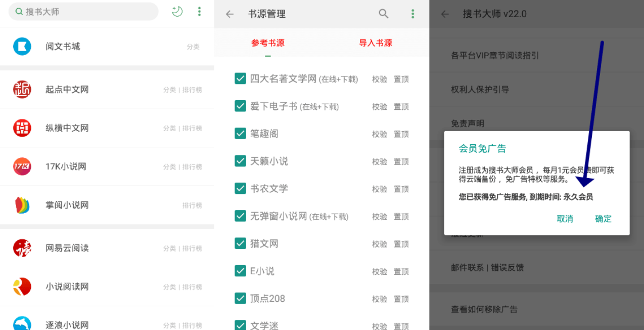Toggle the 天籁小说 source checkbox
The height and width of the screenshot is (330, 644).
click(240, 161)
